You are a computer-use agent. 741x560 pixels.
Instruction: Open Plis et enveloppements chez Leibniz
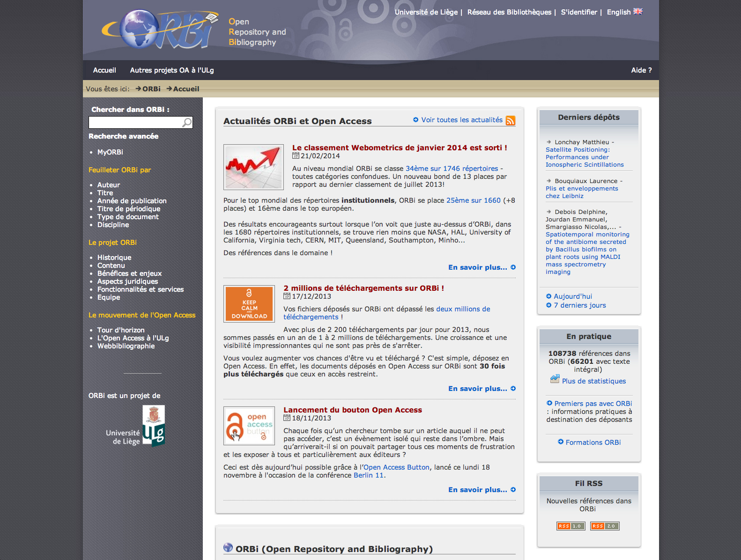coord(582,192)
